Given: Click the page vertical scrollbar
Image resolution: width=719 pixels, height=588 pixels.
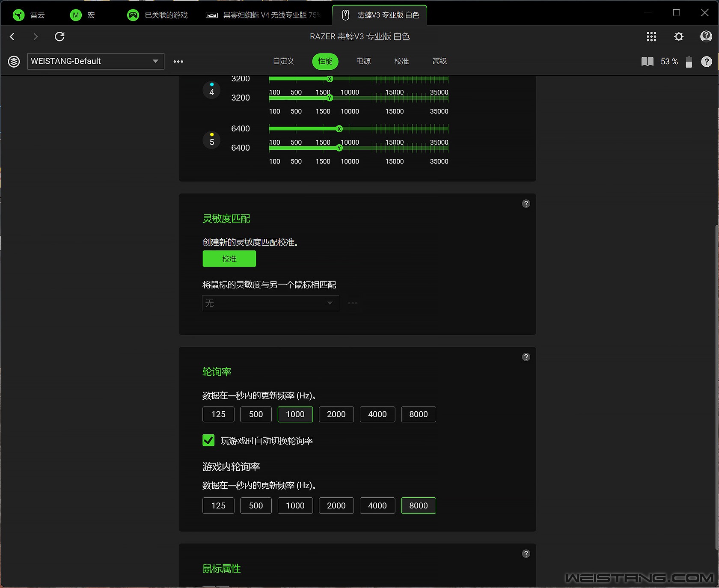Looking at the screenshot, I should click(x=716, y=387).
